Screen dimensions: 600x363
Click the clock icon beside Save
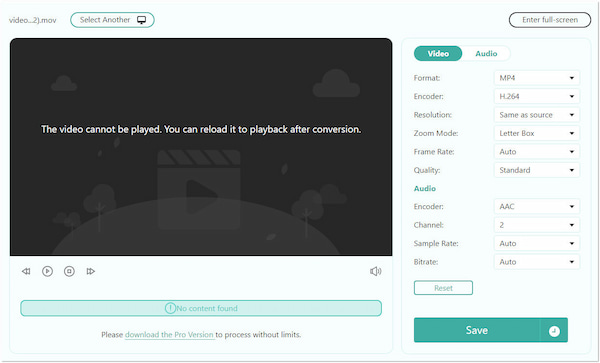pos(554,331)
